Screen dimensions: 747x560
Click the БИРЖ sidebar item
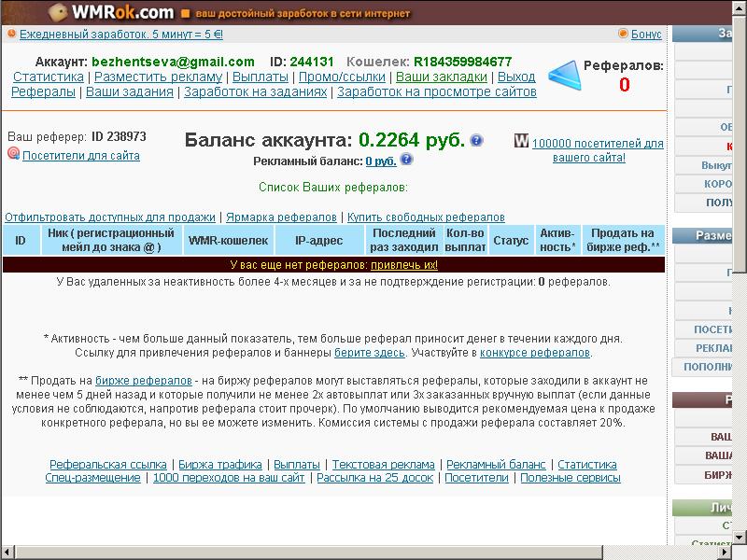704,475
